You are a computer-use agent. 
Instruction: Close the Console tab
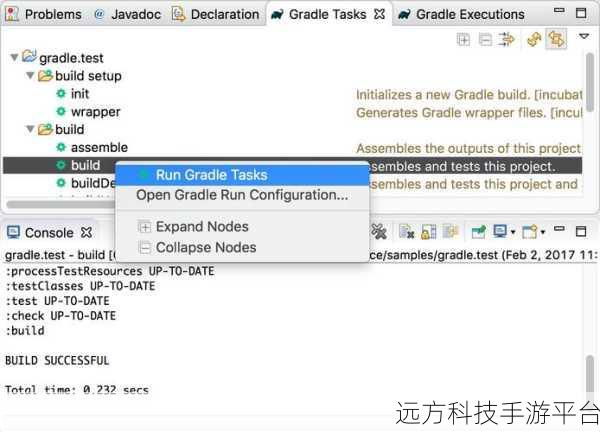[86, 232]
